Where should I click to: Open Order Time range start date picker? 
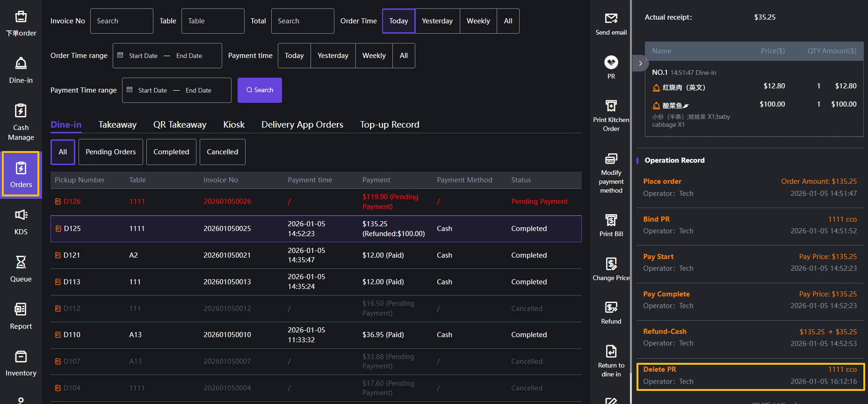point(143,56)
